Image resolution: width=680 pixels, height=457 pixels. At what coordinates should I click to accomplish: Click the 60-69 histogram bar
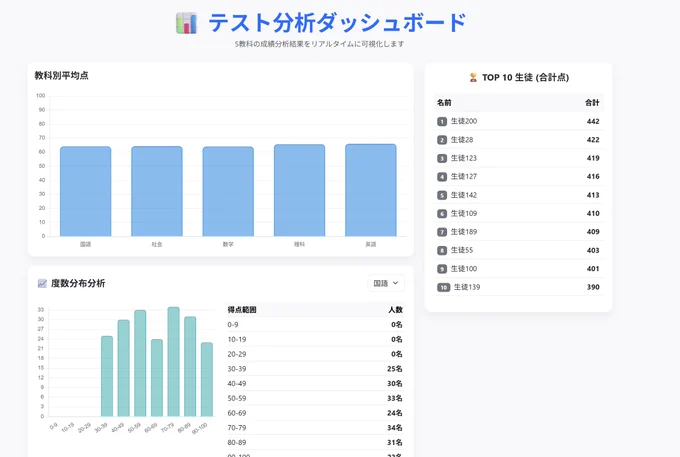pos(157,378)
